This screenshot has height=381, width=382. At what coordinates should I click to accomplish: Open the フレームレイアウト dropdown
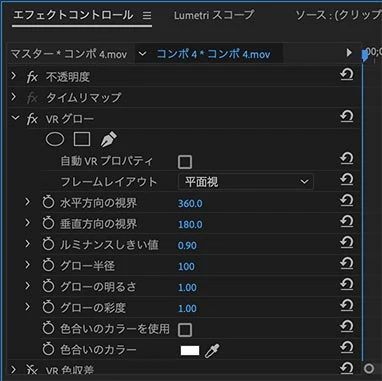[246, 182]
